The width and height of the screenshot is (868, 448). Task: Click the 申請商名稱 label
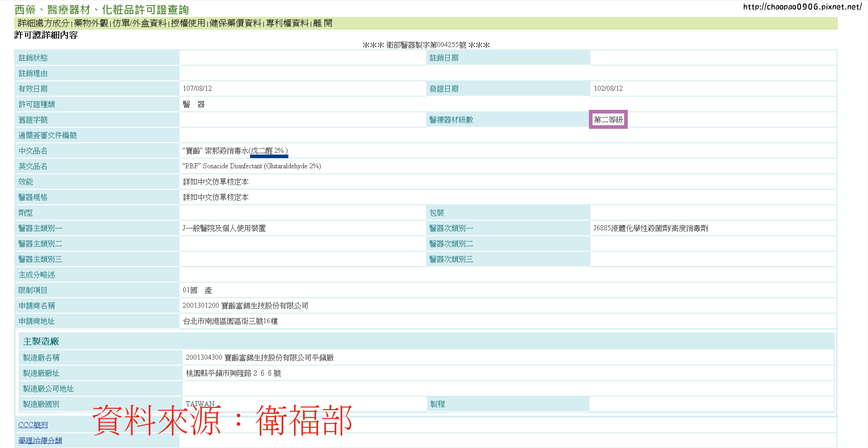tap(37, 306)
